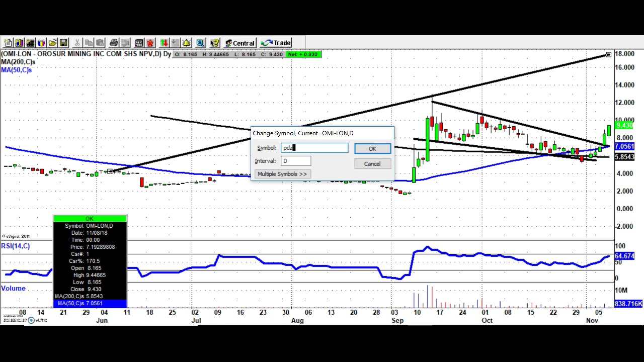Open symbol search magnifier icon
This screenshot has width=644, height=362.
[200, 43]
